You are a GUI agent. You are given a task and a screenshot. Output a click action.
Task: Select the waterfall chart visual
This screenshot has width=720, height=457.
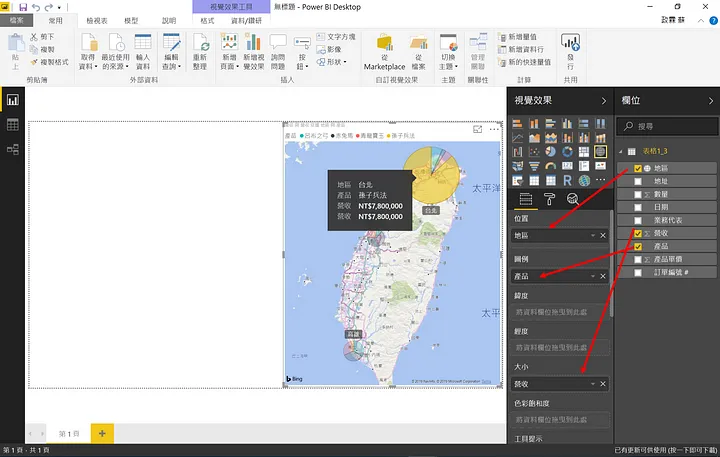pos(518,152)
